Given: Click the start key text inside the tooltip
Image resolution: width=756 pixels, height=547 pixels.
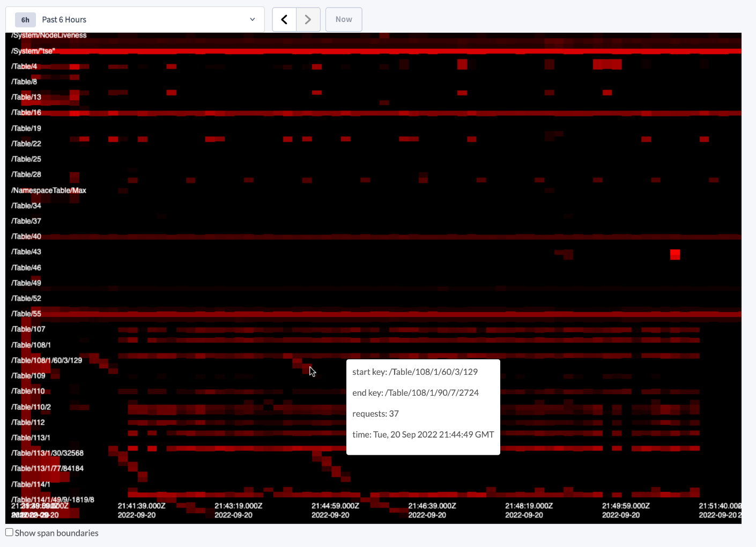Looking at the screenshot, I should coord(414,371).
